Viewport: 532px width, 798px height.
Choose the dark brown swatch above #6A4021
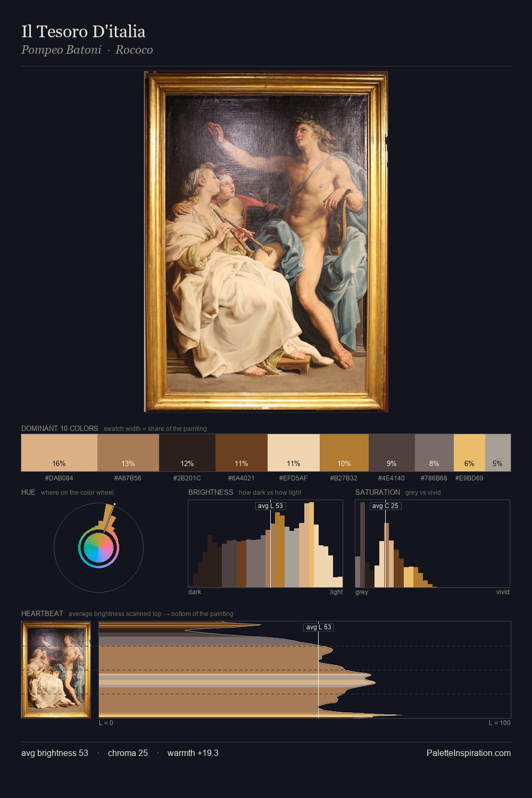pyautogui.click(x=242, y=453)
